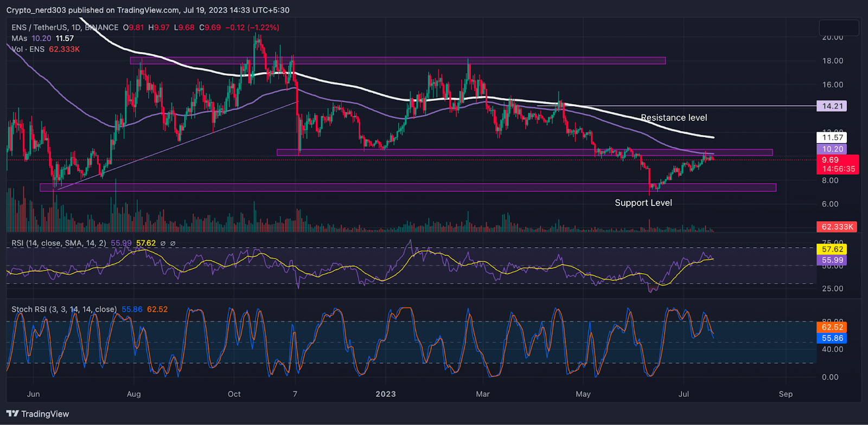Click the yellow 57.62 RSI axis label

(832, 249)
